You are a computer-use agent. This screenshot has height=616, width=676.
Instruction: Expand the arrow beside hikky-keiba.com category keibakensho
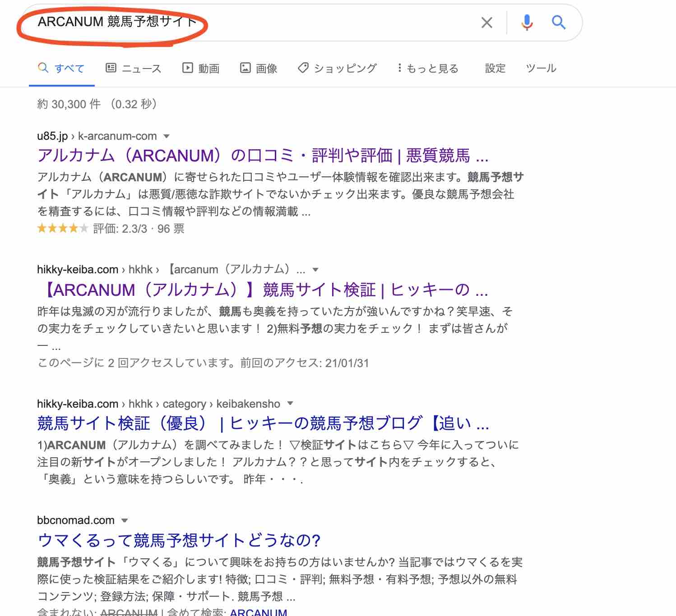tap(290, 404)
